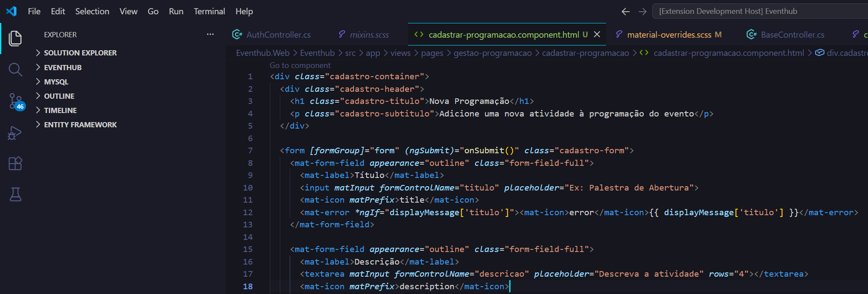868x294 pixels.
Task: Close the cadastrar-programacao.component.html tab
Action: click(597, 35)
